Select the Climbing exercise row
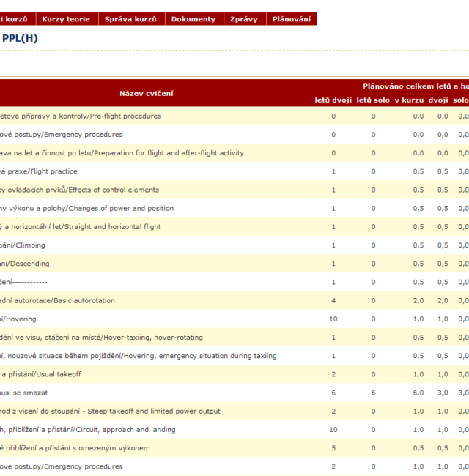This screenshot has height=476, width=469. tap(234, 245)
